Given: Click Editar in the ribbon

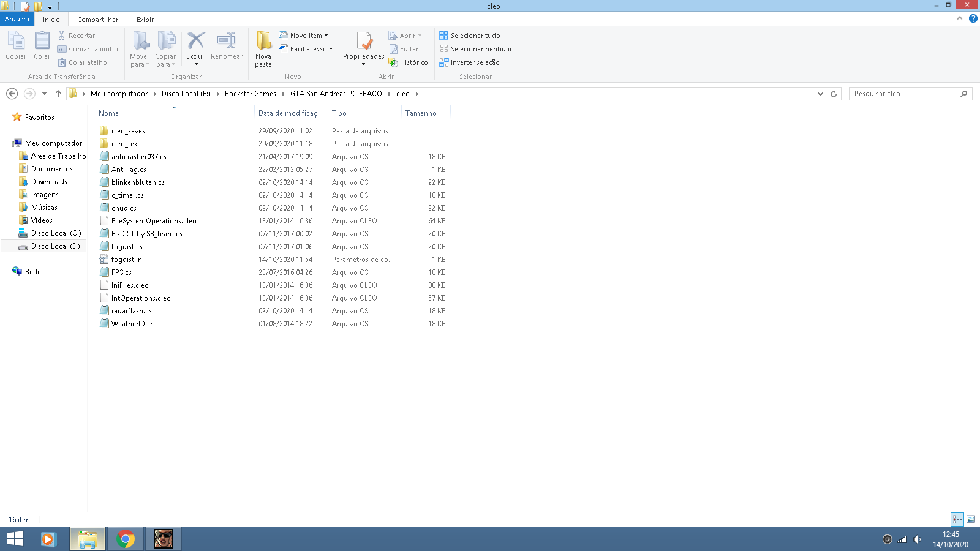Looking at the screenshot, I should (x=404, y=49).
